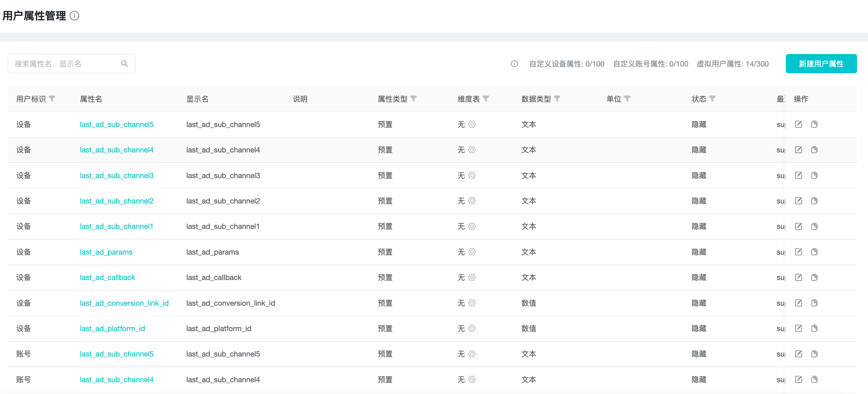Viewport: 868px width, 394px height.
Task: Open the 维度表 column filter
Action: coord(486,99)
